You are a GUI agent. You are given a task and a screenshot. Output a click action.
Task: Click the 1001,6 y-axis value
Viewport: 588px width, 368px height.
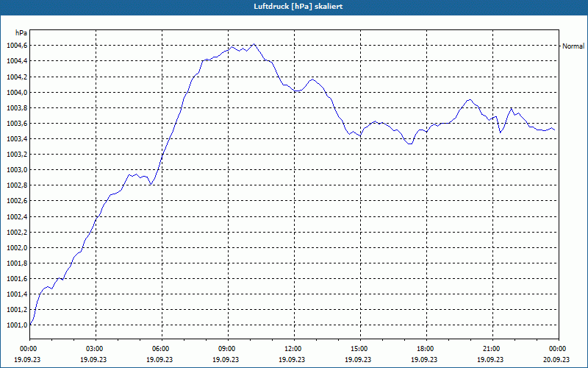(x=16, y=279)
